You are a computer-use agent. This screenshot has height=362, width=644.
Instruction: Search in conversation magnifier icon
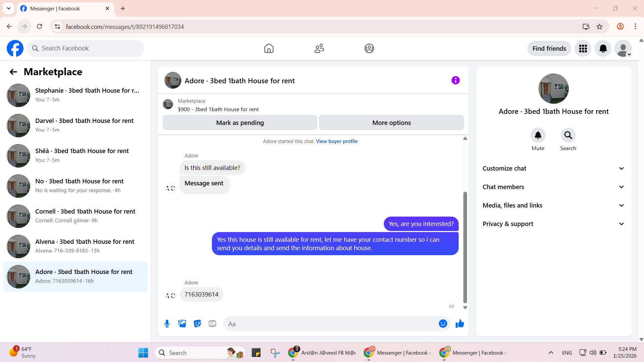568,135
